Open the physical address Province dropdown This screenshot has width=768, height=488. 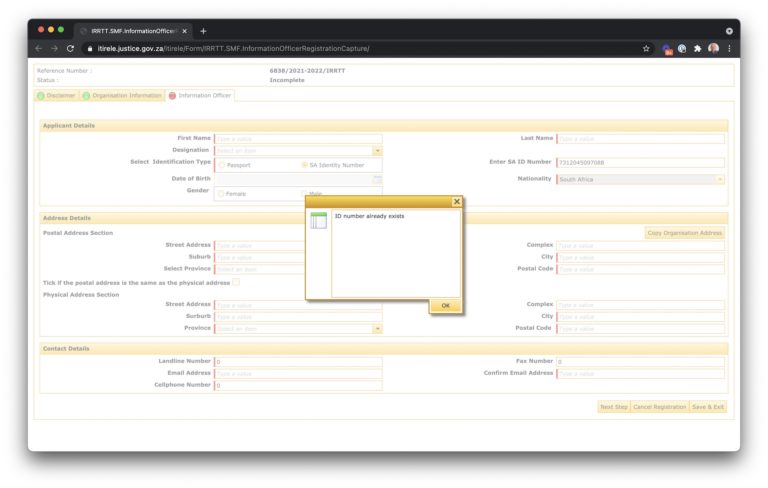click(x=377, y=329)
